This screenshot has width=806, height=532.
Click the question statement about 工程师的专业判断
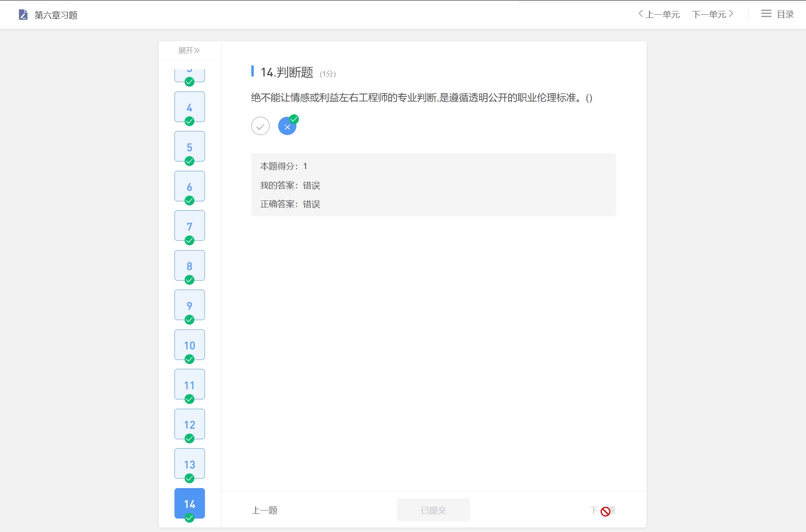click(x=422, y=98)
